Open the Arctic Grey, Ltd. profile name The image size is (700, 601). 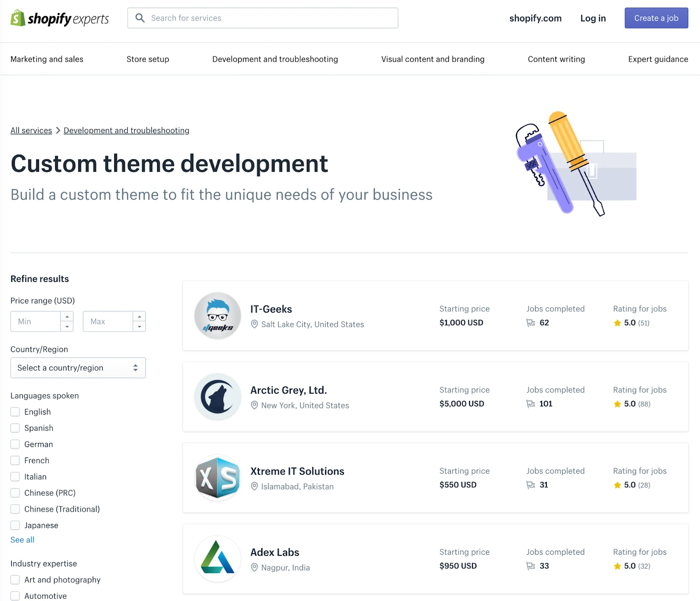[x=289, y=390]
